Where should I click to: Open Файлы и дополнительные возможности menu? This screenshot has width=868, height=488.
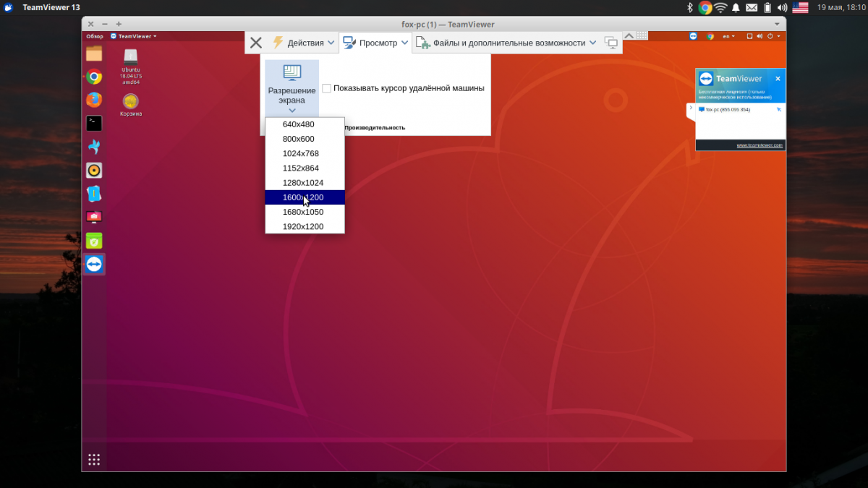[x=506, y=43]
